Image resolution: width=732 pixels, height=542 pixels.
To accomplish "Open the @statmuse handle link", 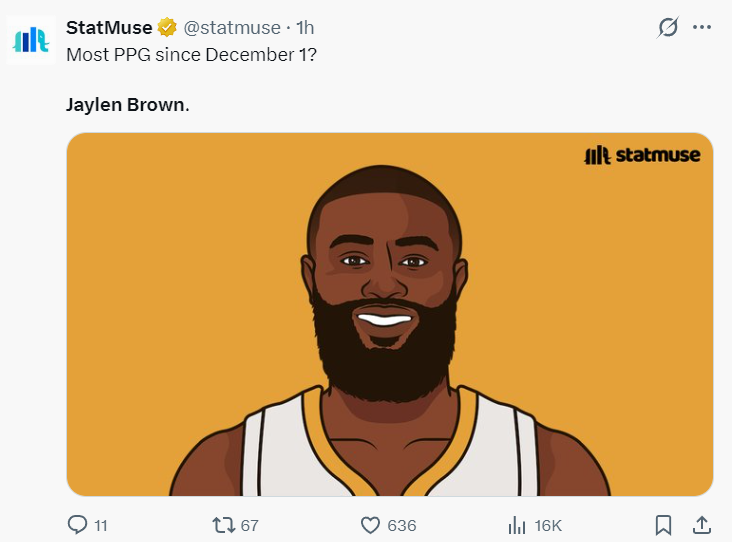I will click(x=232, y=28).
